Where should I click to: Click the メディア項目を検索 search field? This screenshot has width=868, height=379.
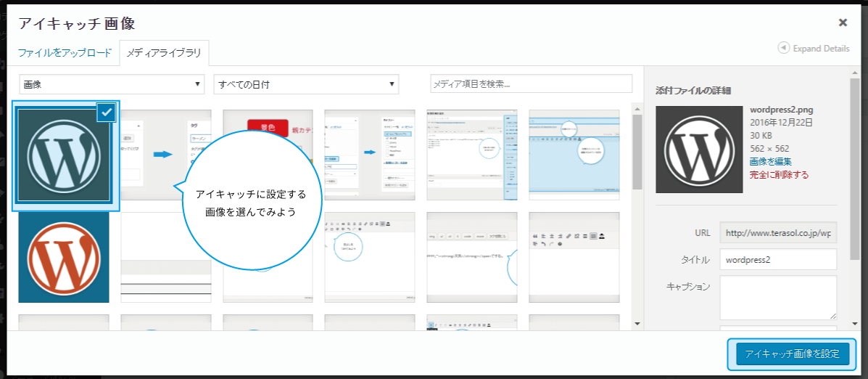(x=531, y=83)
